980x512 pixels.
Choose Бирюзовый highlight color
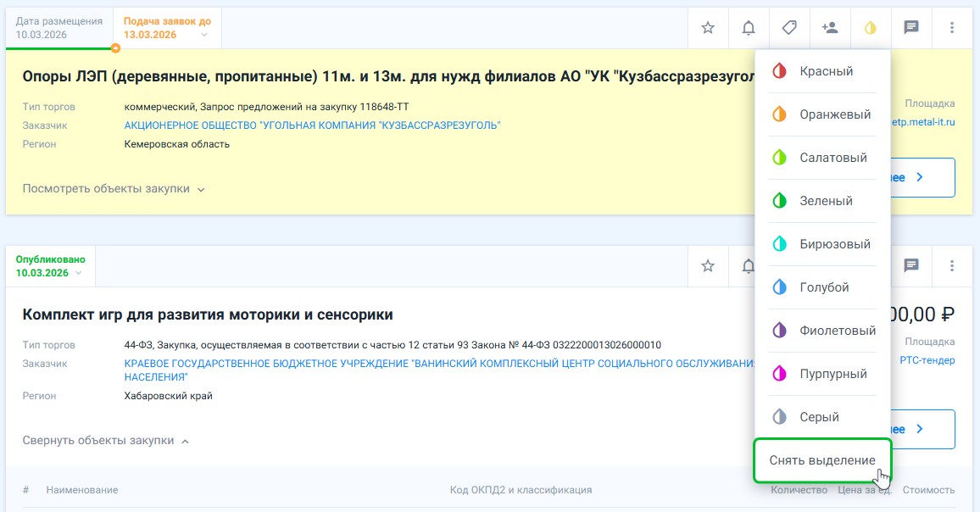822,244
